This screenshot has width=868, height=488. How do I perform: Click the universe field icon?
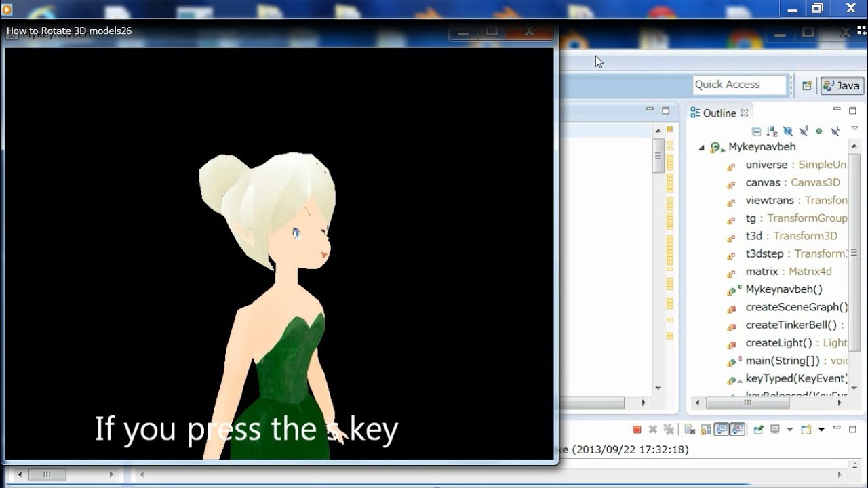point(731,166)
